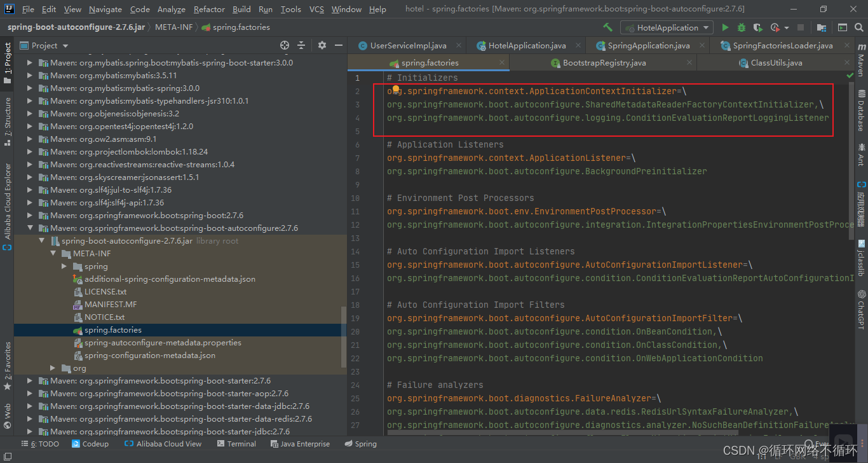Open the TODO tool window button
This screenshot has width=868, height=463.
pyautogui.click(x=39, y=443)
